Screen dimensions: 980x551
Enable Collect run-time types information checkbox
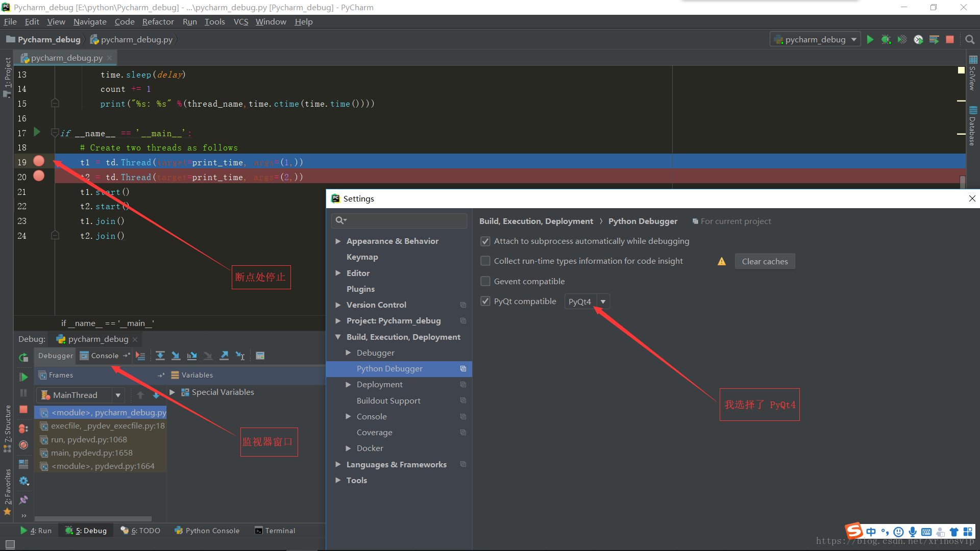pyautogui.click(x=485, y=261)
